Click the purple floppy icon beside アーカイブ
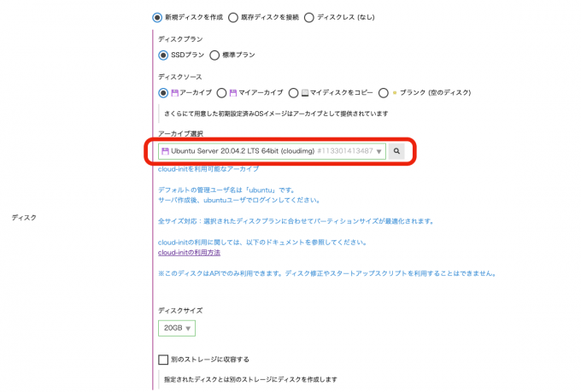The width and height of the screenshot is (581, 392). pos(175,92)
